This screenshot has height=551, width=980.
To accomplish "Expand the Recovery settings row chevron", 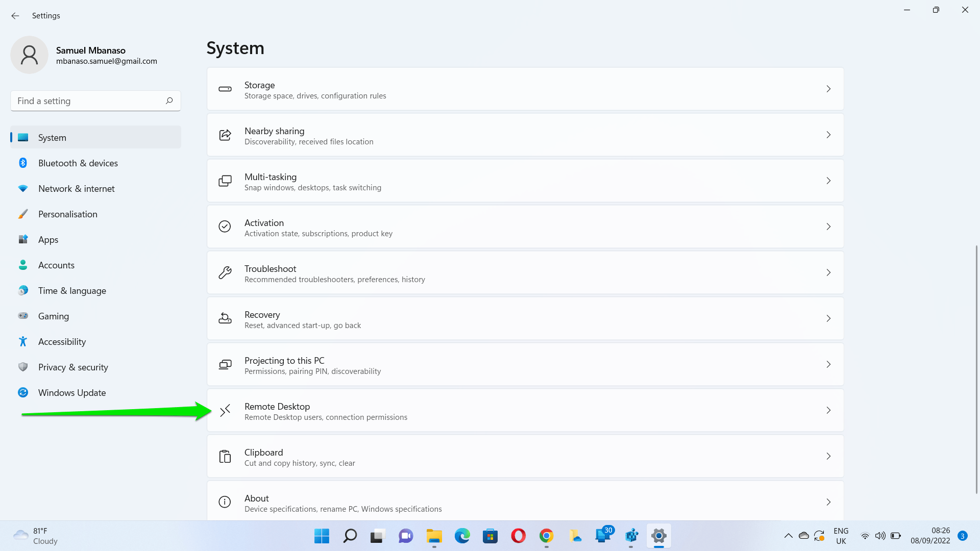I will pos(828,318).
